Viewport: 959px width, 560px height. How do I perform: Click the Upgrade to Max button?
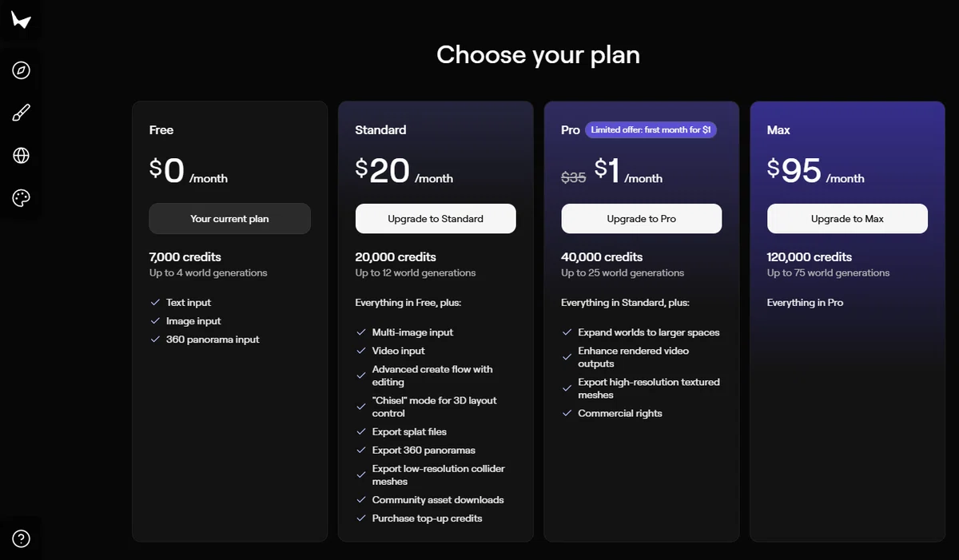(x=847, y=219)
